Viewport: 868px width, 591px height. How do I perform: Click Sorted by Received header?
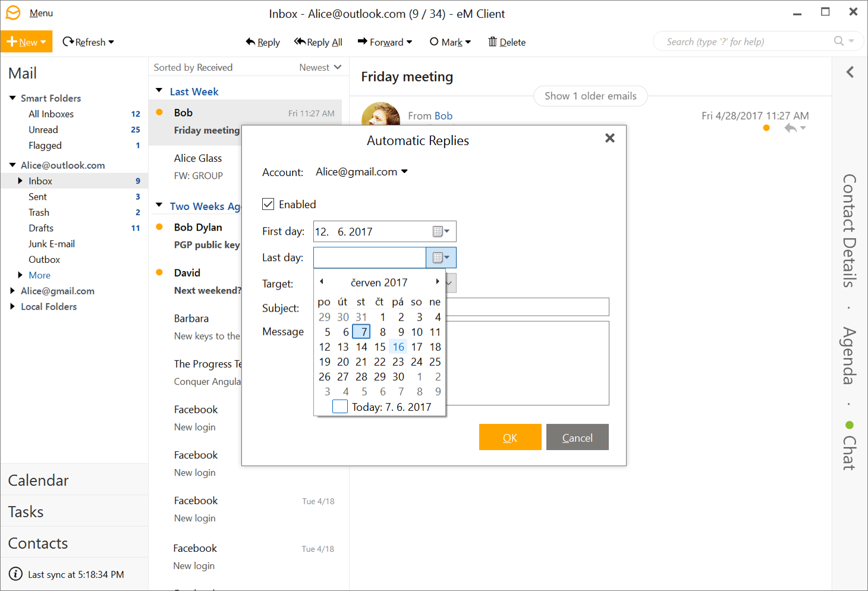pyautogui.click(x=193, y=67)
